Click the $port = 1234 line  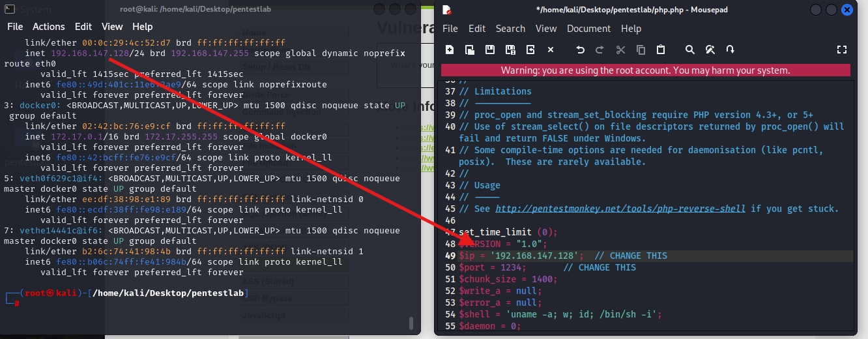coord(547,267)
